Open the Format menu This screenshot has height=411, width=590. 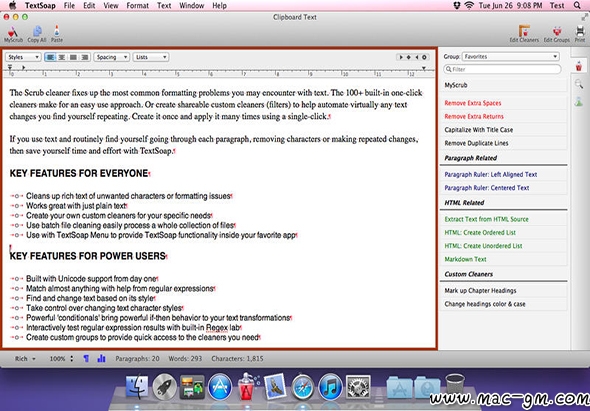[x=137, y=6]
